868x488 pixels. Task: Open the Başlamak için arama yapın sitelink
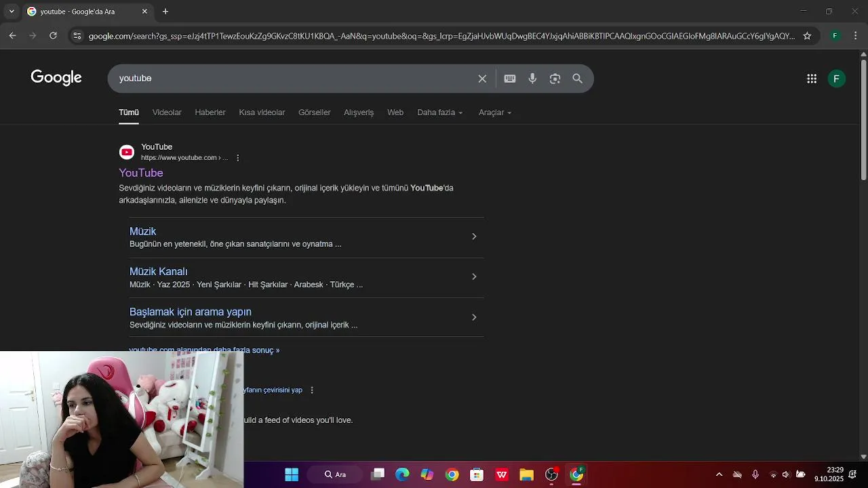pyautogui.click(x=191, y=312)
